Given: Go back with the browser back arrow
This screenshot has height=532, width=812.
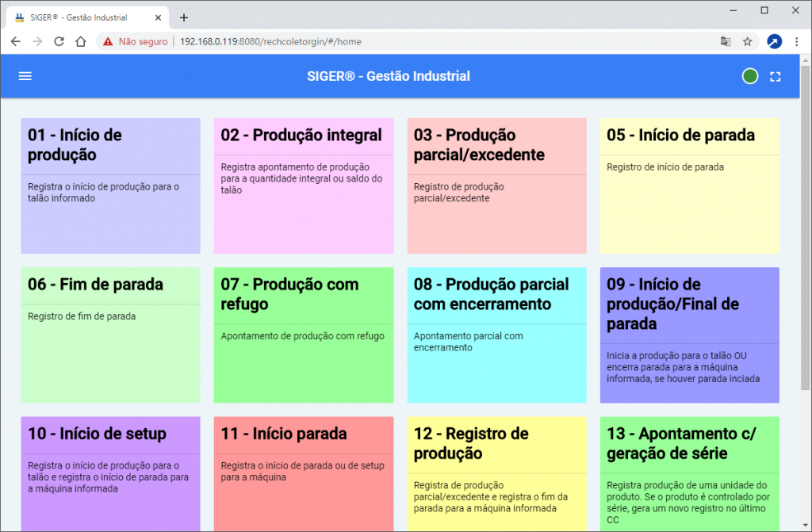Looking at the screenshot, I should 16,41.
